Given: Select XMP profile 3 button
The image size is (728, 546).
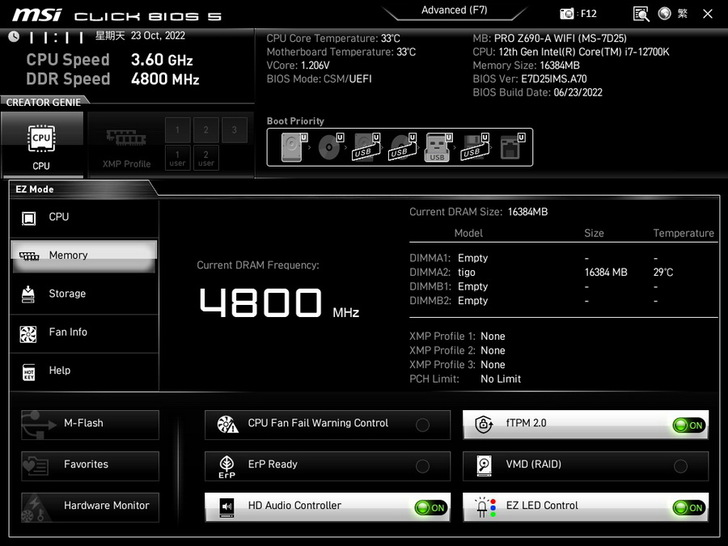Looking at the screenshot, I should point(234,130).
